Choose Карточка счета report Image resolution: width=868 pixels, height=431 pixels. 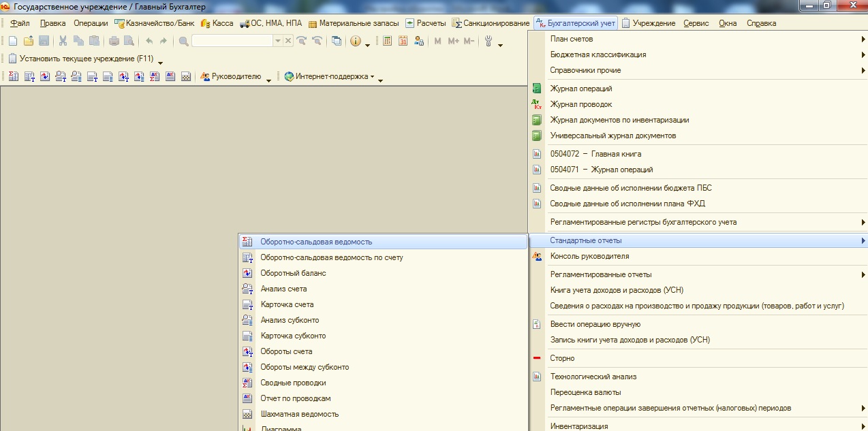coord(287,304)
